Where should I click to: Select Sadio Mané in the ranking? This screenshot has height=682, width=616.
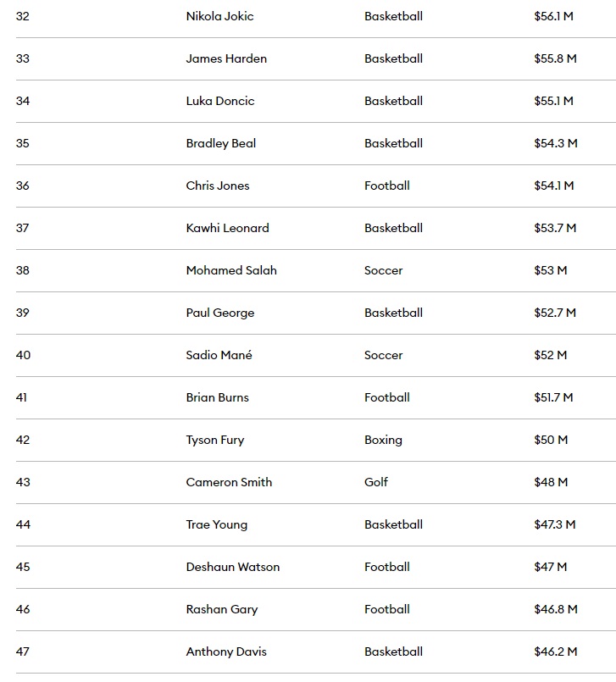(x=219, y=355)
